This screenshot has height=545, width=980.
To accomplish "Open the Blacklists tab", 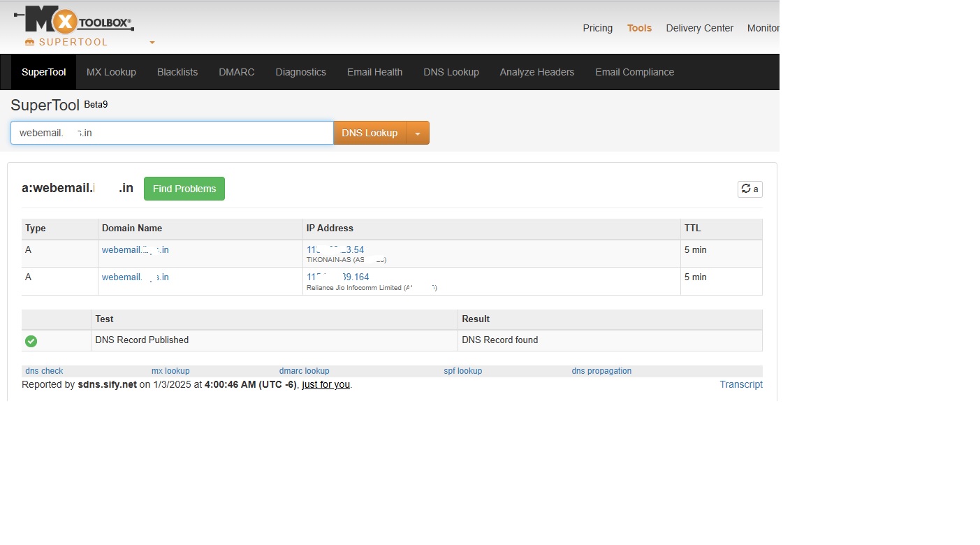I will click(x=177, y=71).
